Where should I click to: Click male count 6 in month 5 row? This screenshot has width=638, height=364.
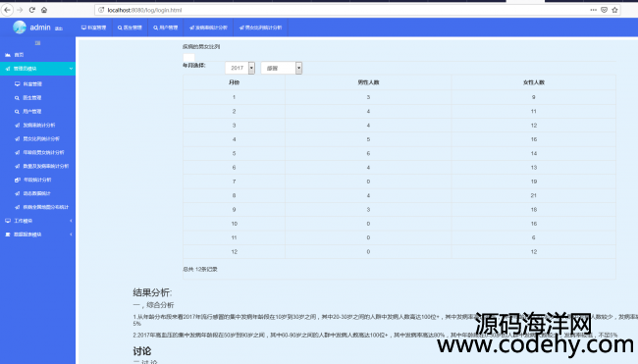pos(368,153)
